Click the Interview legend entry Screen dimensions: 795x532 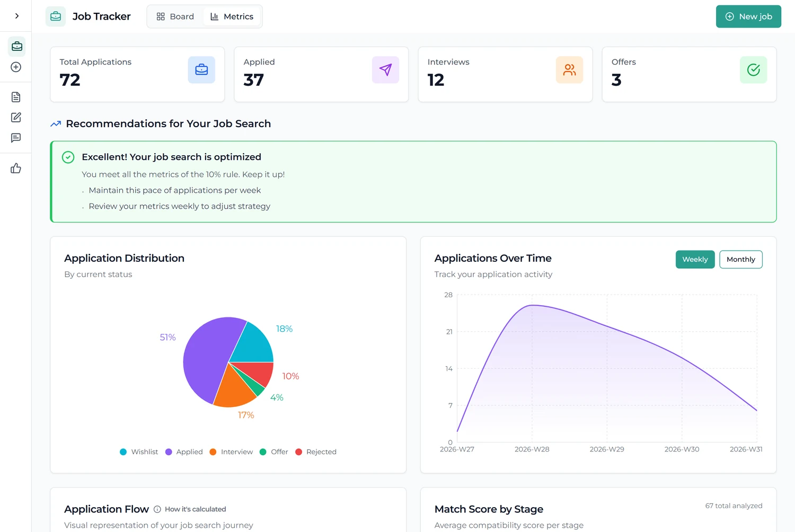[231, 452]
